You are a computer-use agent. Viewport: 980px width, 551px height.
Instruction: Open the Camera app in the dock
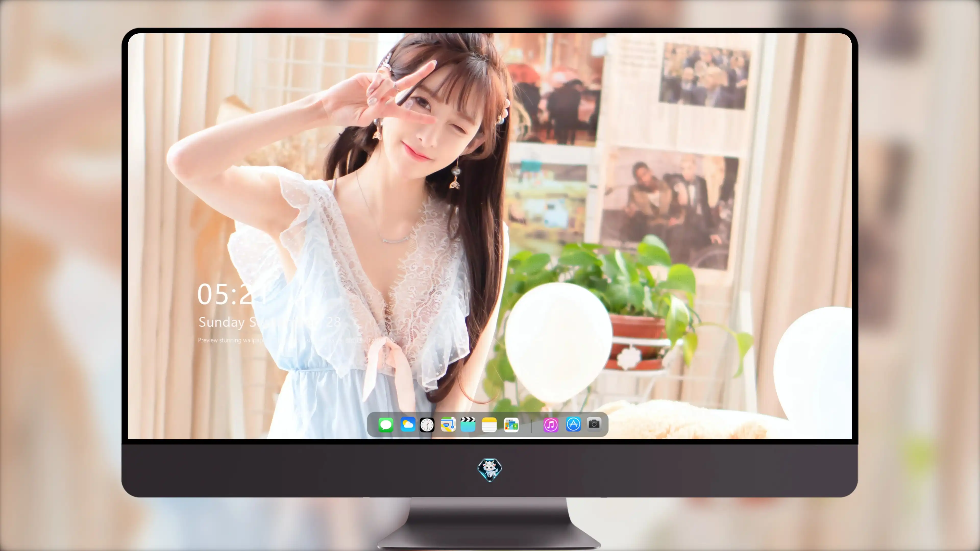(594, 424)
